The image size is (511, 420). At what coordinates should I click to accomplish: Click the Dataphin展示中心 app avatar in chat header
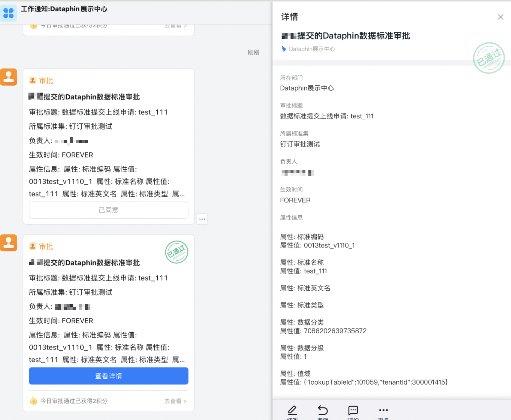point(8,13)
